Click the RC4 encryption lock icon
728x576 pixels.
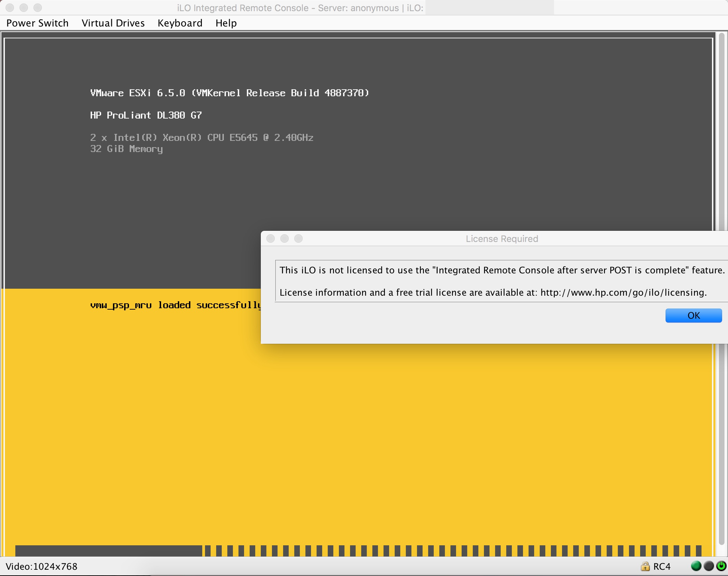click(646, 566)
